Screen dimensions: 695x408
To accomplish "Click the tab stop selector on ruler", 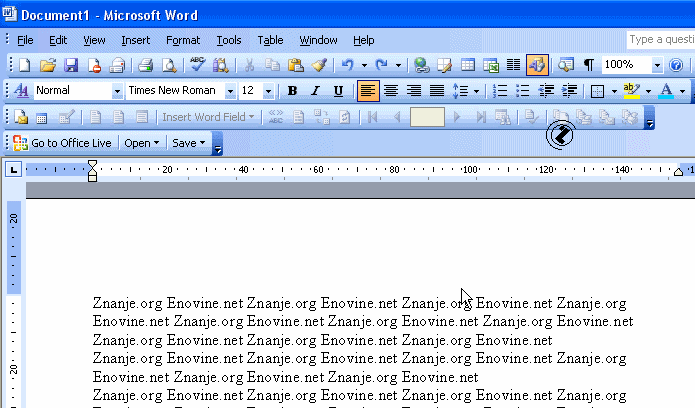I will [x=14, y=169].
